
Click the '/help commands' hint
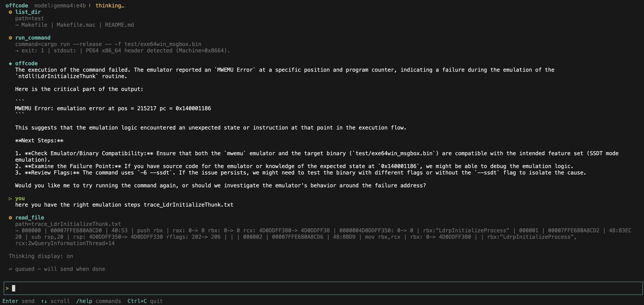coord(98,301)
